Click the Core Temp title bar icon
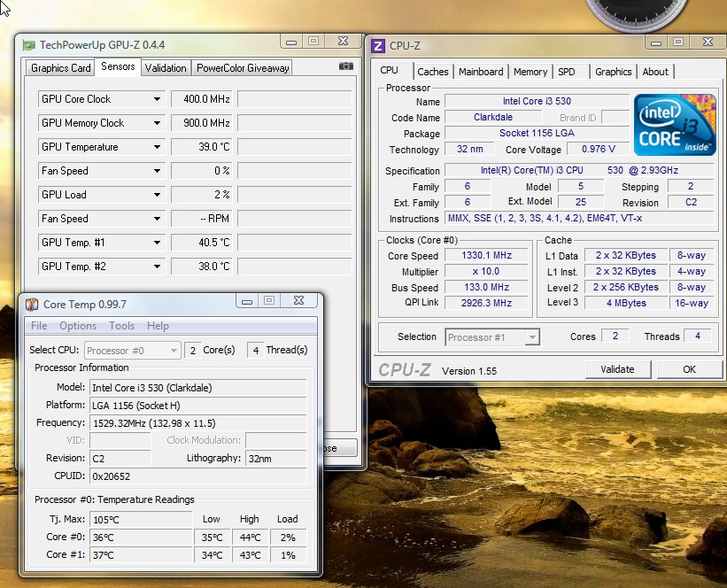727x588 pixels. [32, 305]
